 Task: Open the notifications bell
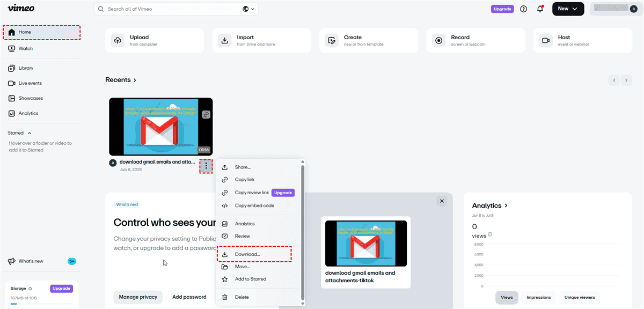540,9
